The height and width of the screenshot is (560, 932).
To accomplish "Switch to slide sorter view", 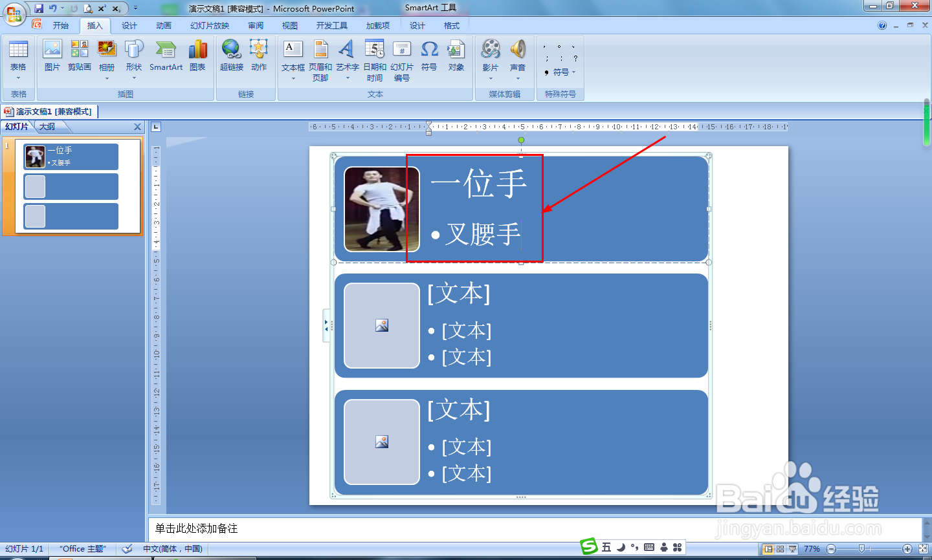I will [x=780, y=548].
